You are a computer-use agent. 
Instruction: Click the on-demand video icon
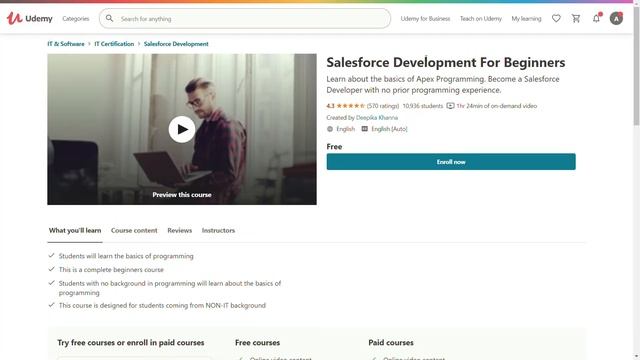tap(450, 106)
